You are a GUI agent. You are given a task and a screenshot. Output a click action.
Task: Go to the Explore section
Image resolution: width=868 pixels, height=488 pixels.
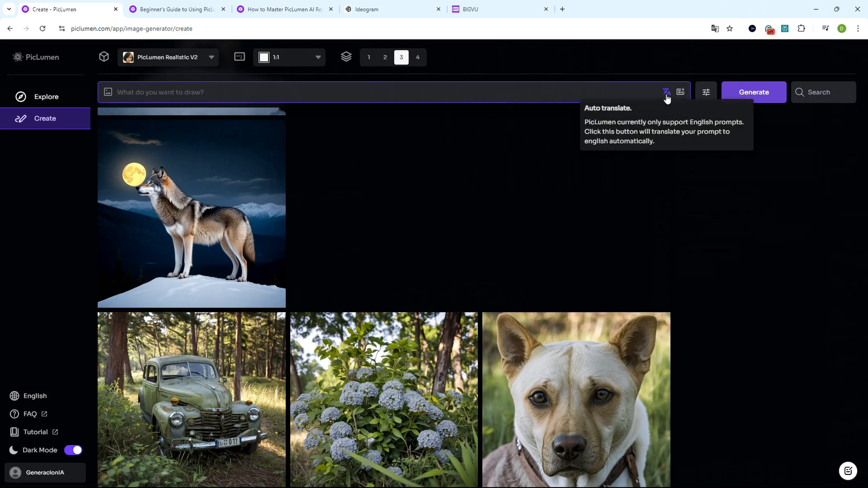(x=46, y=97)
